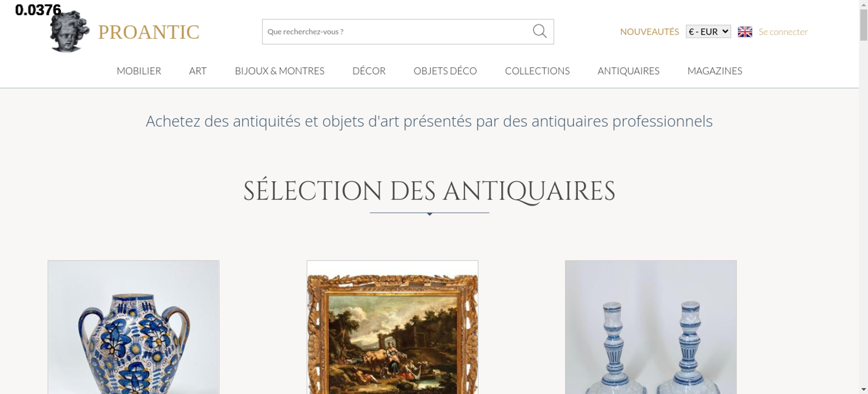
Task: Go to BIJOUX & MONTRES category
Action: tap(279, 71)
